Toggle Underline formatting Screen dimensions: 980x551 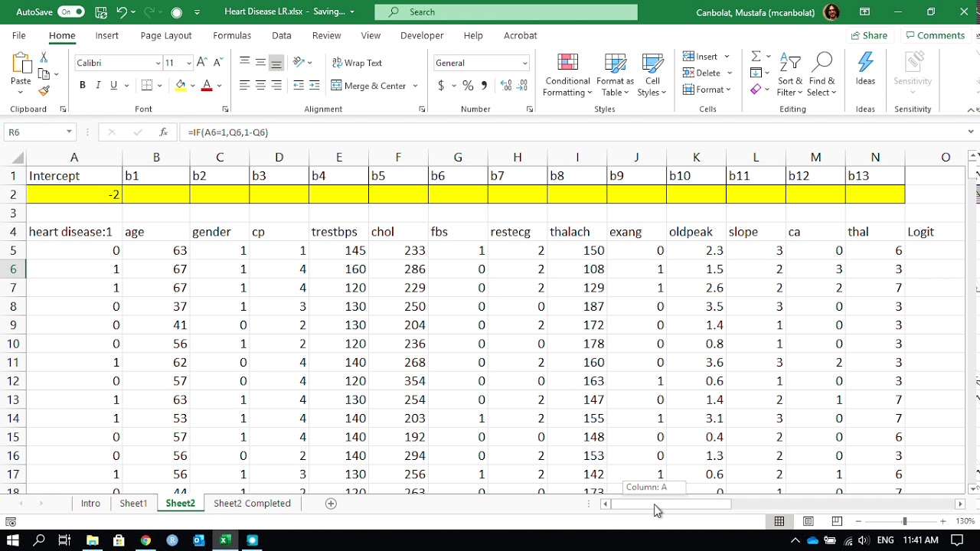click(114, 86)
